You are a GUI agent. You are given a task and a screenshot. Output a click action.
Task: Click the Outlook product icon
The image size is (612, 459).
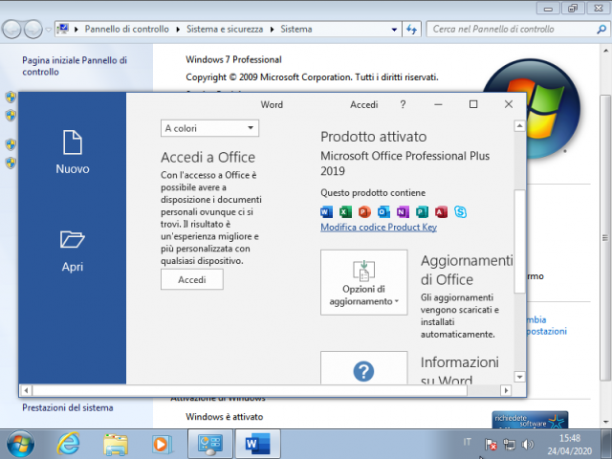pyautogui.click(x=384, y=212)
